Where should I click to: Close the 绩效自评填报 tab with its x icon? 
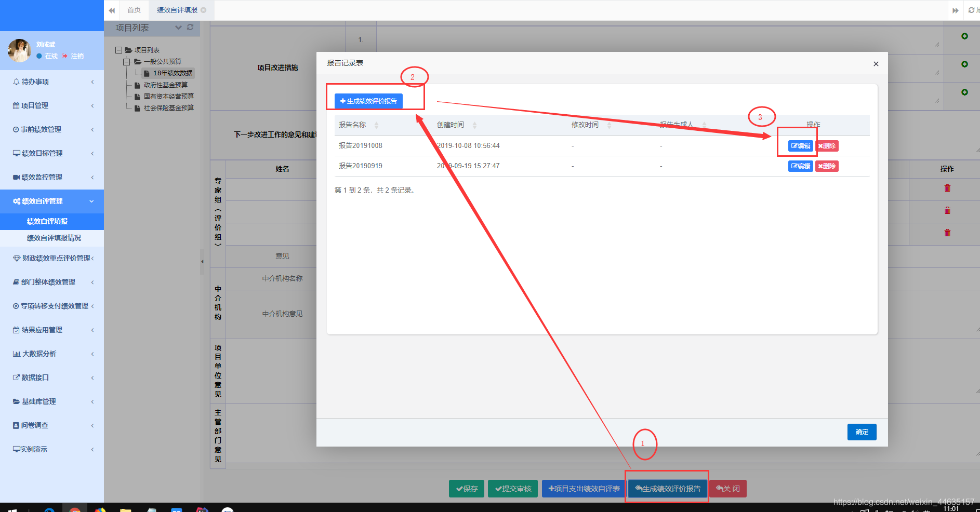[204, 10]
